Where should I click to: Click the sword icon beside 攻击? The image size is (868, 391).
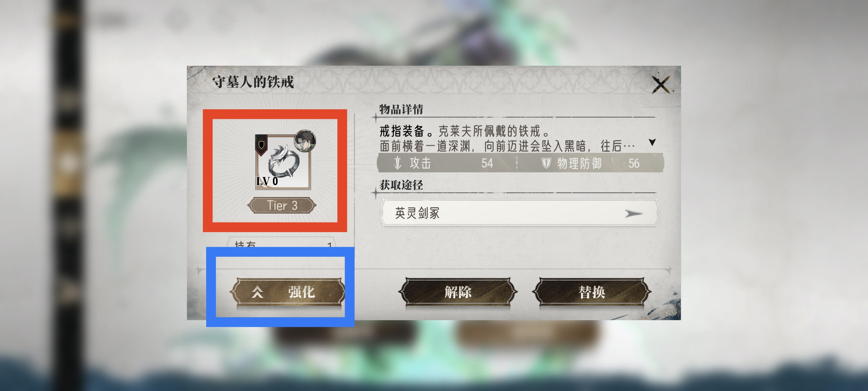pyautogui.click(x=398, y=163)
